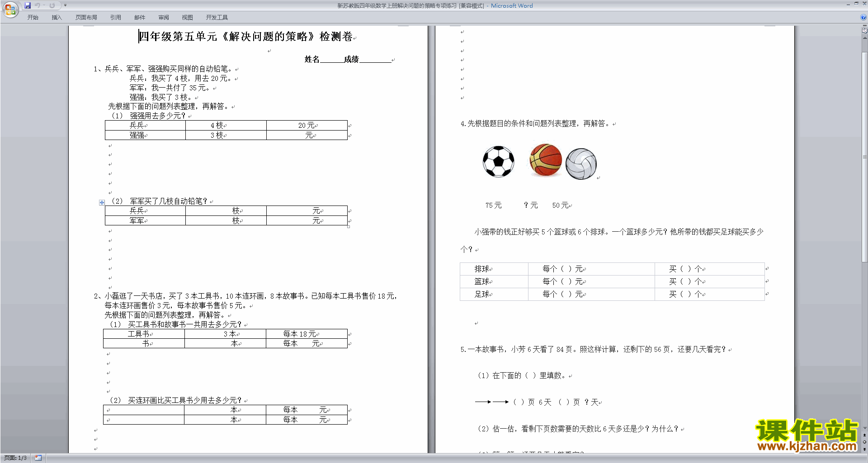Toggle the ruler icon above the scrollbar
The height and width of the screenshot is (463, 868).
865,31
